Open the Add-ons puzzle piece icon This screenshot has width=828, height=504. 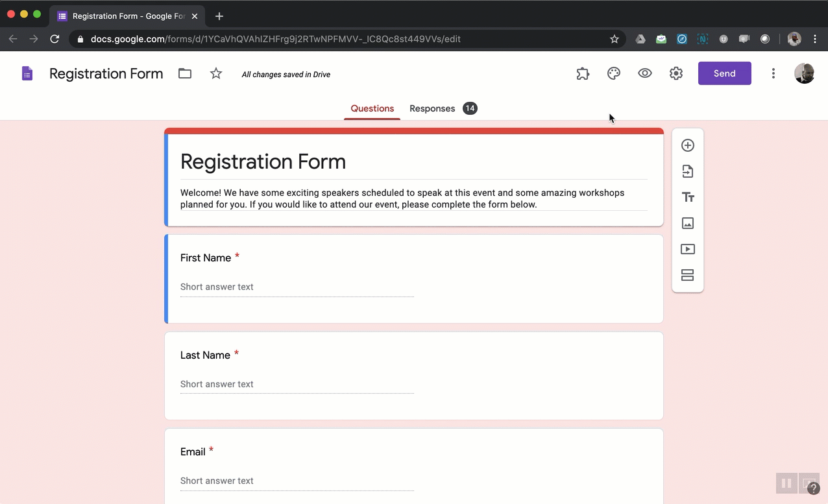tap(583, 74)
